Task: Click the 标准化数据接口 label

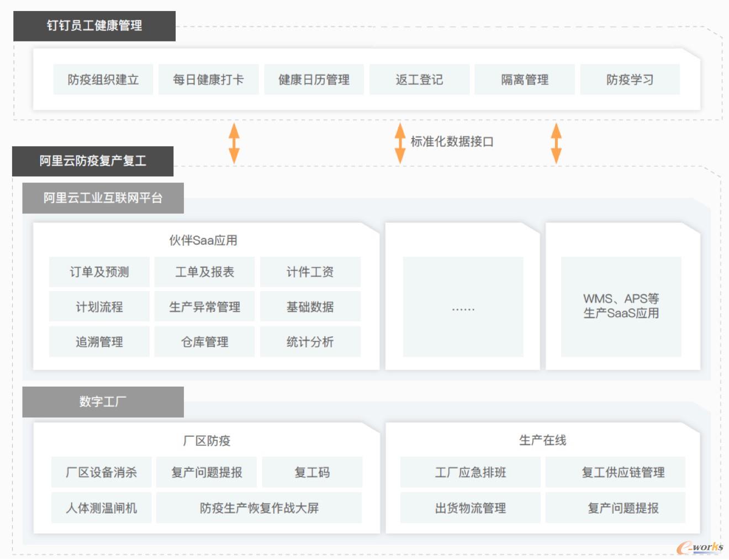Action: point(452,141)
